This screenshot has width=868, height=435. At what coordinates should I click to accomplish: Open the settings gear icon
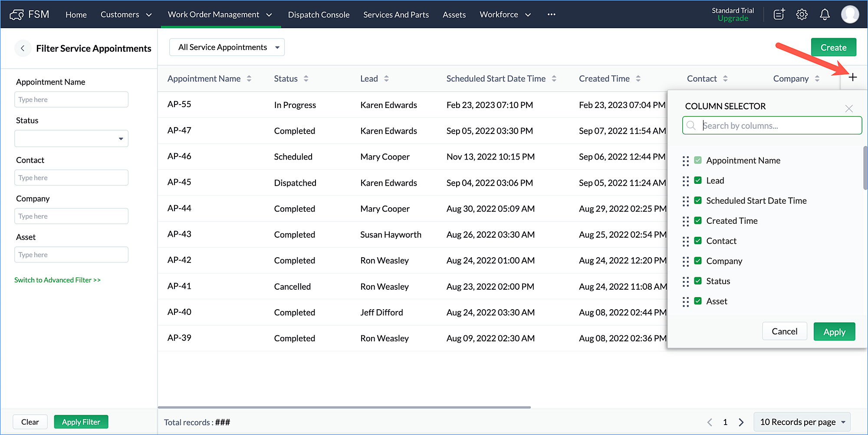[802, 14]
